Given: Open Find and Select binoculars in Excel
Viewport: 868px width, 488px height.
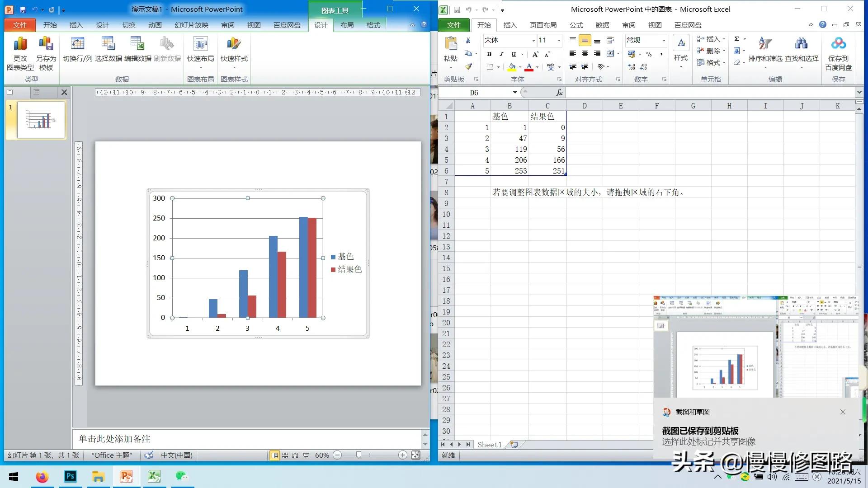Looking at the screenshot, I should pos(802,52).
